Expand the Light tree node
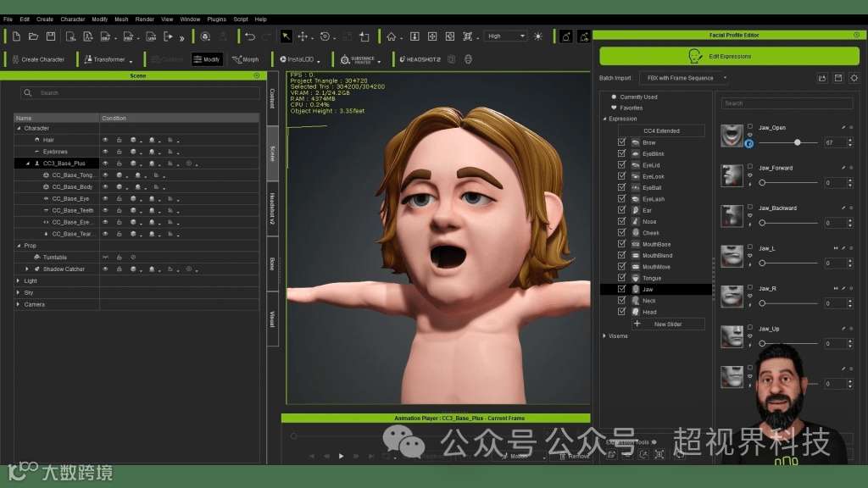 19,280
